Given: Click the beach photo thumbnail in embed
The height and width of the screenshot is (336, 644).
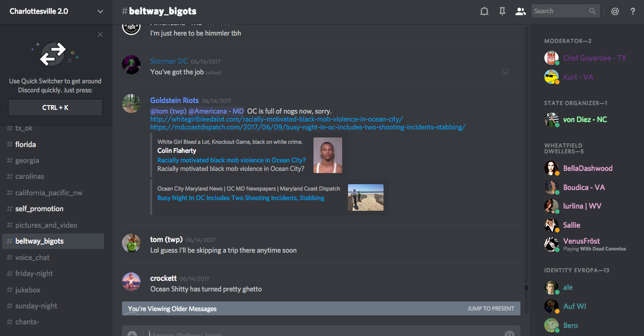Looking at the screenshot, I should tap(365, 197).
